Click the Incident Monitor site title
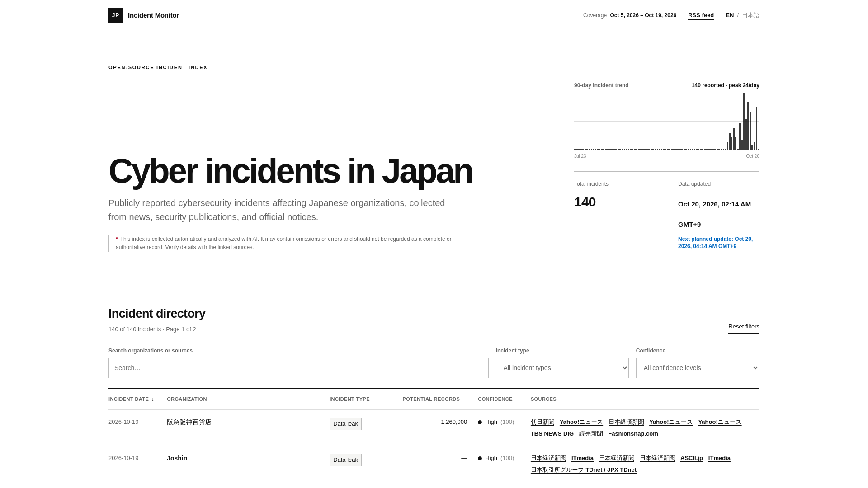 tap(153, 15)
